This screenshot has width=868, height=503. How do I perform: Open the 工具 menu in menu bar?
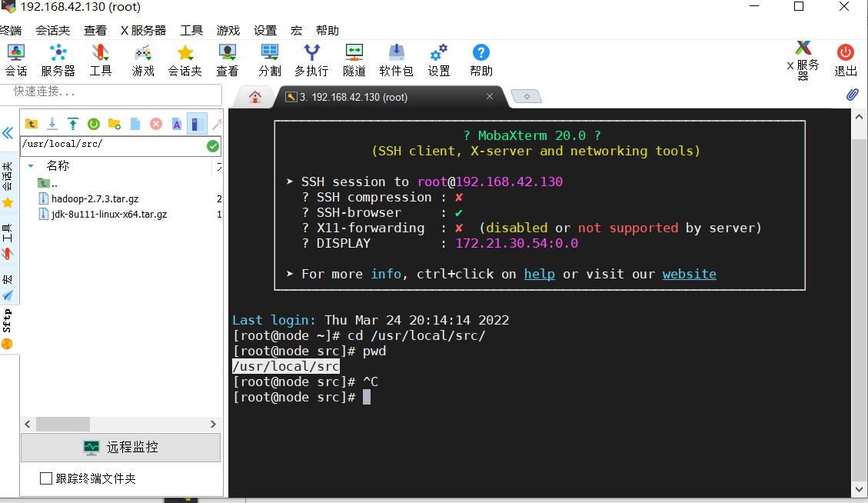pyautogui.click(x=191, y=31)
